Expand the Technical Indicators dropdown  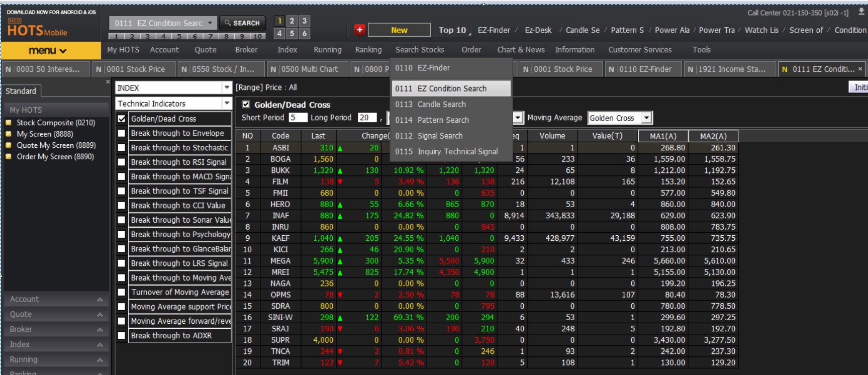tap(227, 104)
